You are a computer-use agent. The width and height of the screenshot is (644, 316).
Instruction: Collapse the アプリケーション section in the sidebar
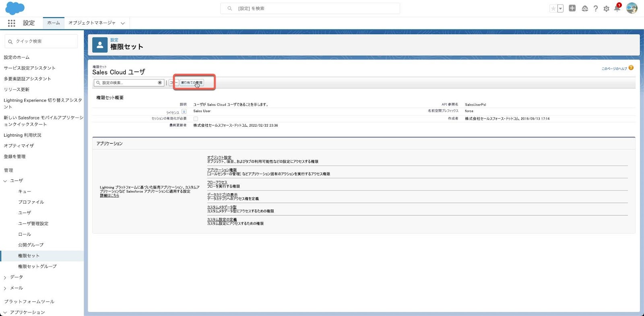5,312
